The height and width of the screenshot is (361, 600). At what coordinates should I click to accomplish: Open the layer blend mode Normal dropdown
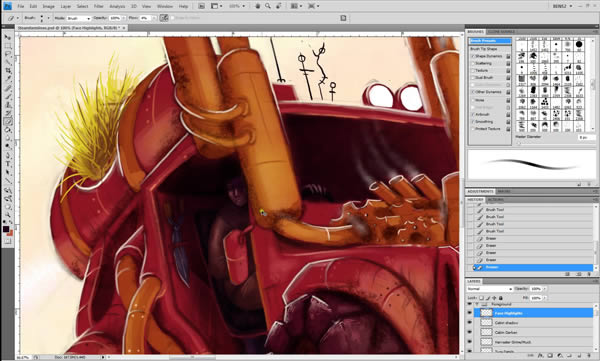click(x=489, y=289)
